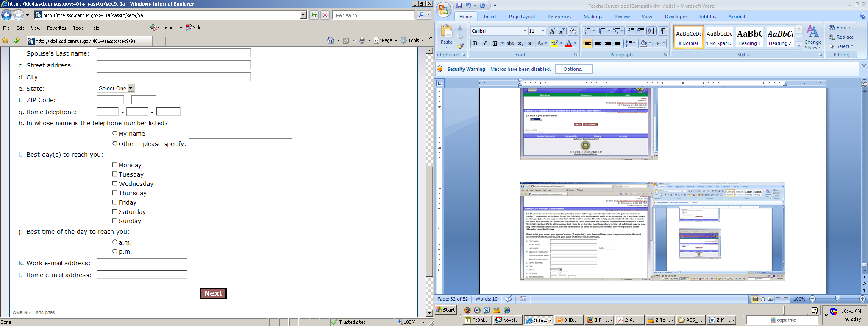Open the font size dropdown
868x326 pixels.
tap(543, 31)
